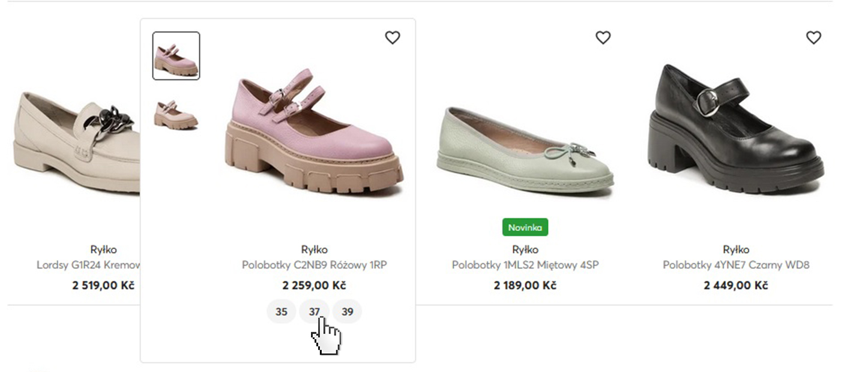Image resolution: width=868 pixels, height=372 pixels.
Task: Open the Polobotky C2NB9 Różowy 1RP link
Action: point(314,265)
